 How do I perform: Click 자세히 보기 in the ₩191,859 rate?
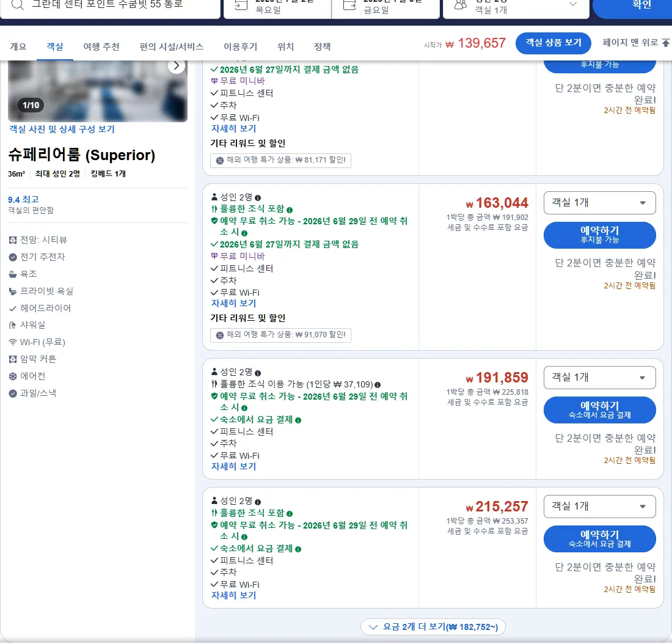233,466
